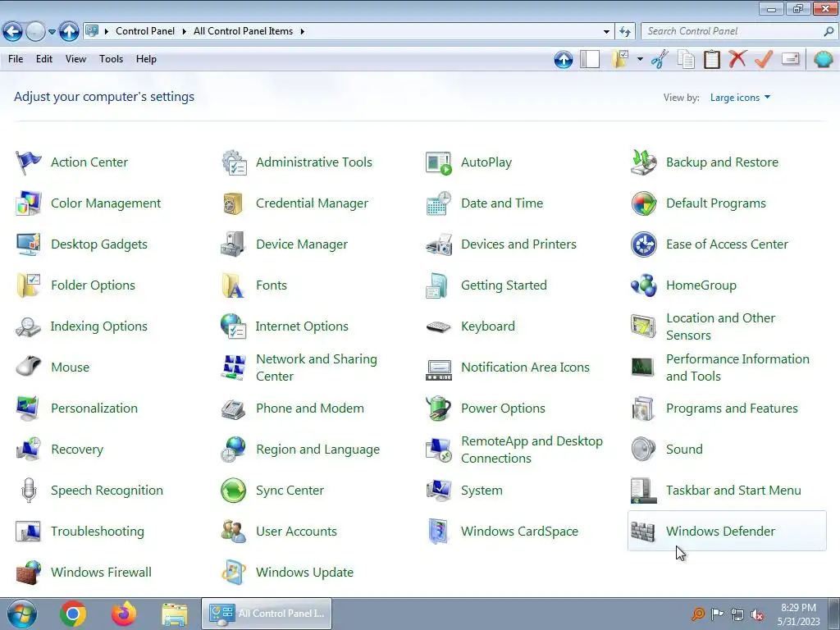Open the View menu
The width and height of the screenshot is (840, 630).
click(75, 59)
